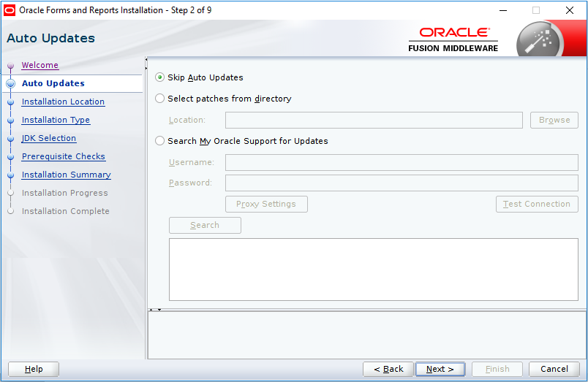Viewport: 588px width, 382px height.
Task: Click the Welcome step bullet icon
Action: tap(10, 66)
